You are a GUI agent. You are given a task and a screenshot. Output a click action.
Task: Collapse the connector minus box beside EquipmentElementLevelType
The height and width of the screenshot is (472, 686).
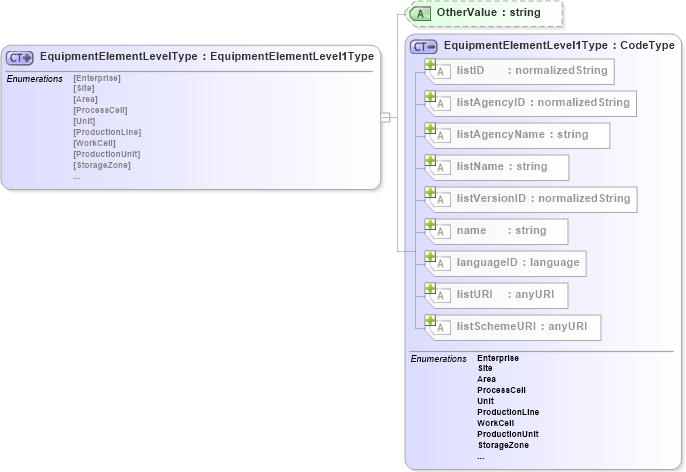(385, 117)
